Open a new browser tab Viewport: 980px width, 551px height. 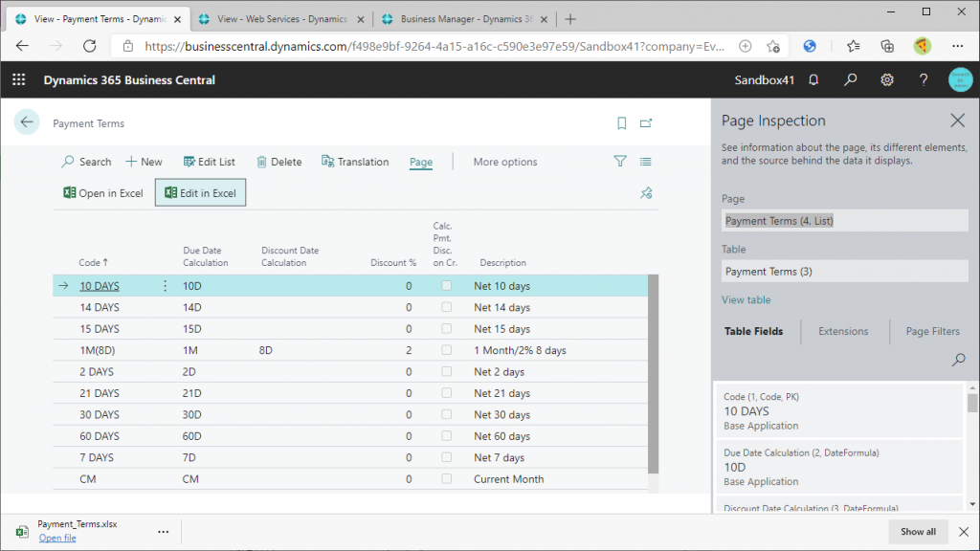pyautogui.click(x=570, y=19)
